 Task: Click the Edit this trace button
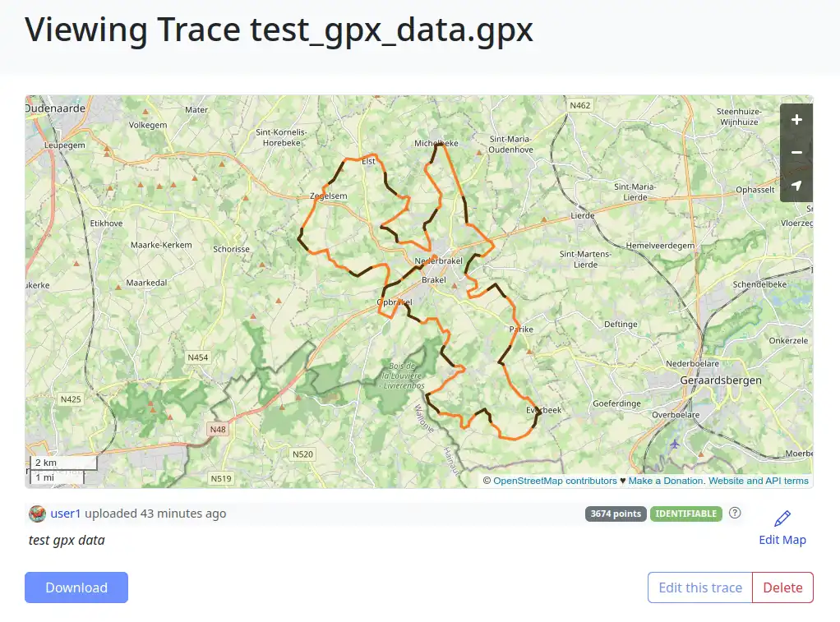pos(700,587)
